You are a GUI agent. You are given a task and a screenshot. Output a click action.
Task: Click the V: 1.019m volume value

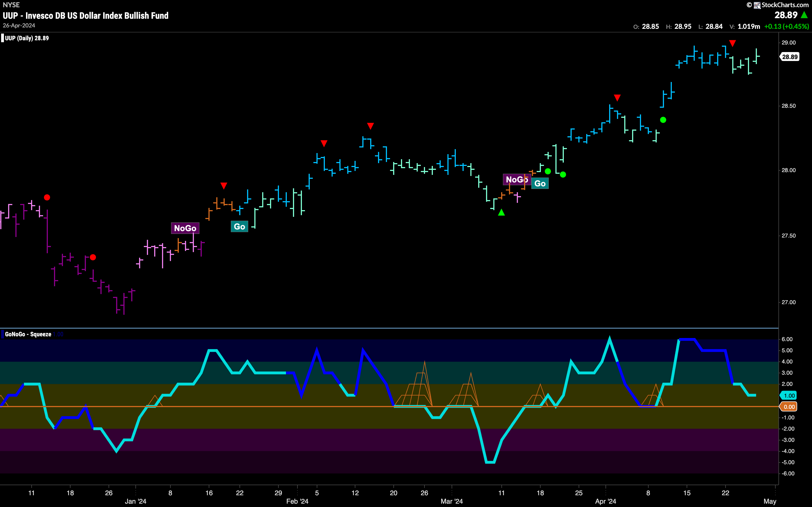[745, 27]
